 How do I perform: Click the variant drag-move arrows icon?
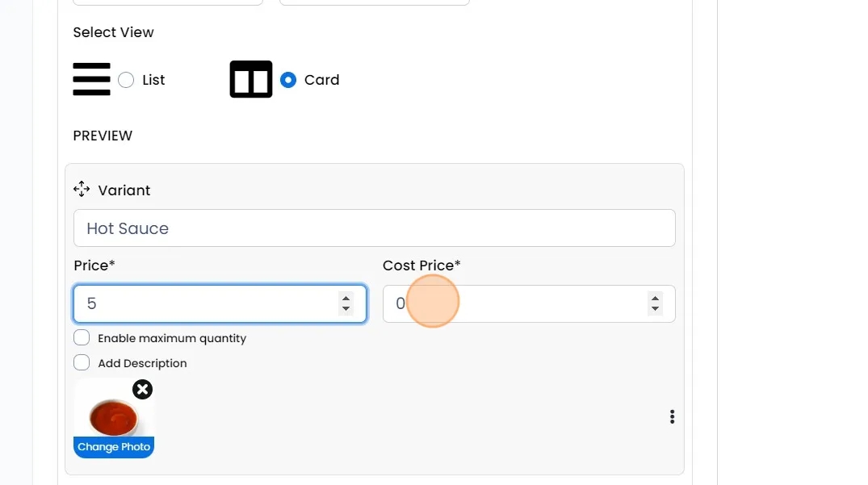[x=82, y=190]
